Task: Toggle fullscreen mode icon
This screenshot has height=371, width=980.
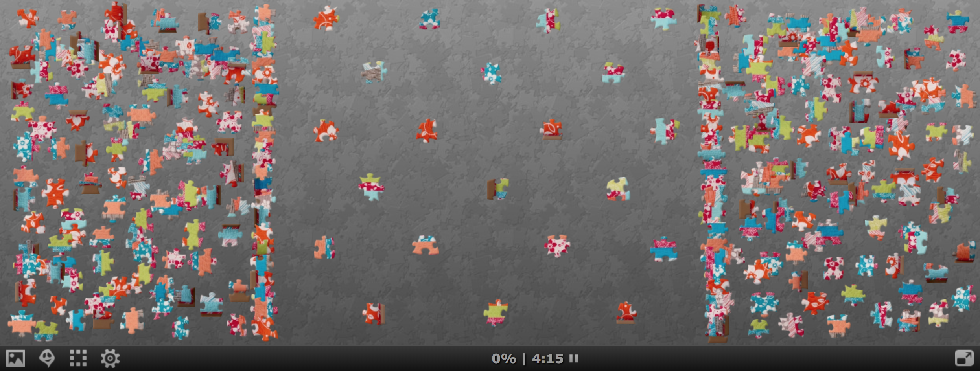Action: click(x=964, y=358)
